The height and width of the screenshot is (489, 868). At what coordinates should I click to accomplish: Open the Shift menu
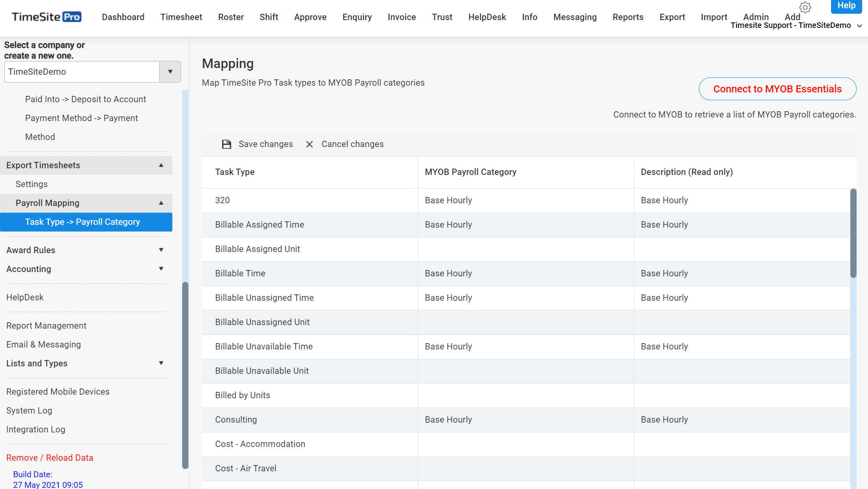pos(269,17)
